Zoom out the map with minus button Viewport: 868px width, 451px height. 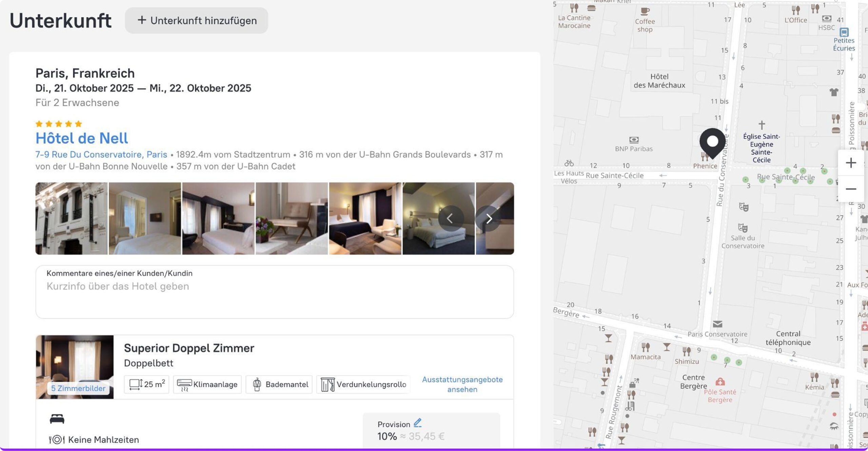(850, 189)
